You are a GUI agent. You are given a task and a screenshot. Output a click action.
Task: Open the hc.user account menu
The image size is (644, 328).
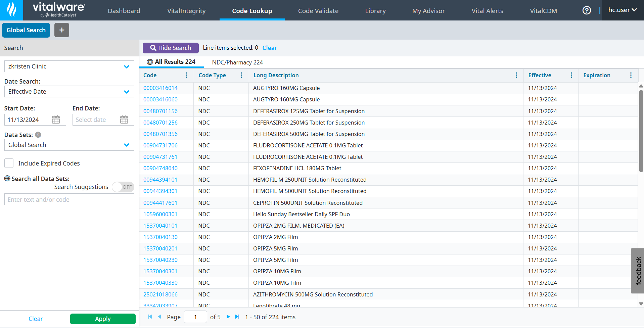click(x=622, y=10)
